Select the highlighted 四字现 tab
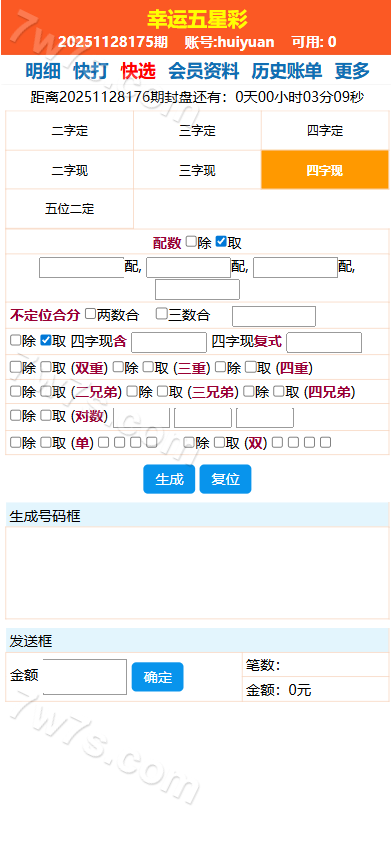Image resolution: width=391 pixels, height=846 pixels. click(x=325, y=170)
